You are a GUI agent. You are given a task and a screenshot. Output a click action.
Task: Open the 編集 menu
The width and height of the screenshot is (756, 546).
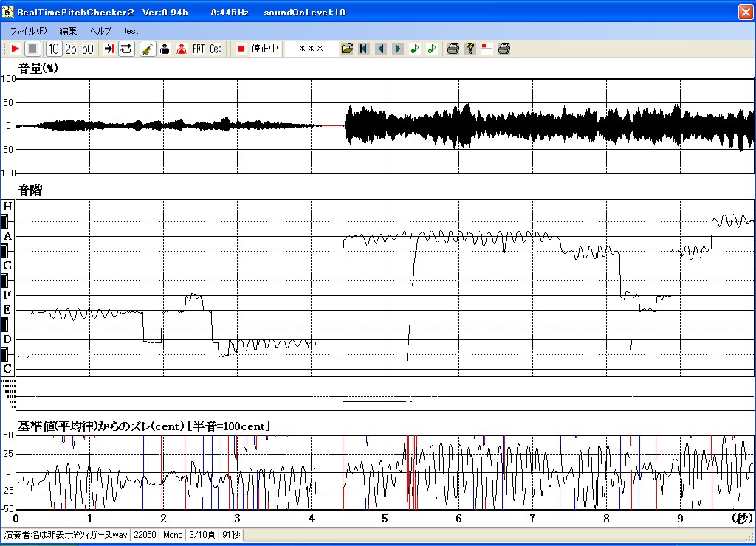(68, 31)
